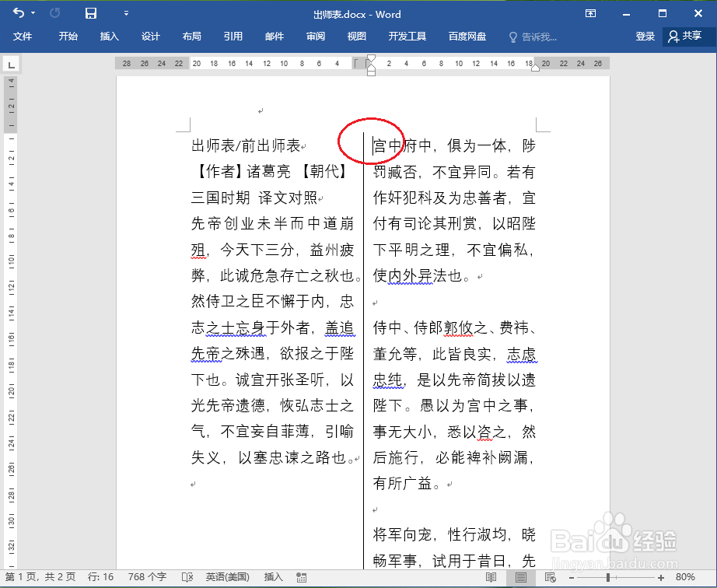717x588 pixels.
Task: Switch to the 审阅 ribbon tab
Action: click(315, 37)
